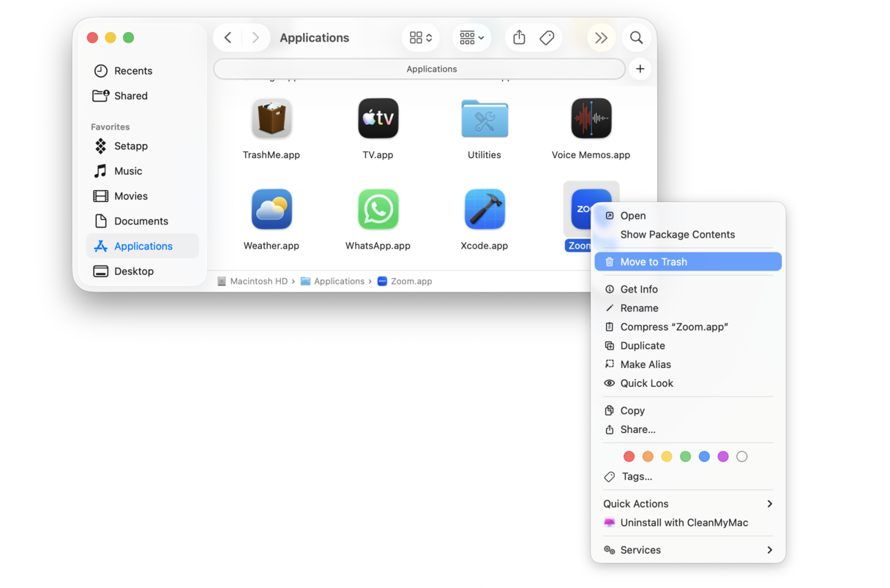Open Documents in the sidebar

[x=141, y=221]
